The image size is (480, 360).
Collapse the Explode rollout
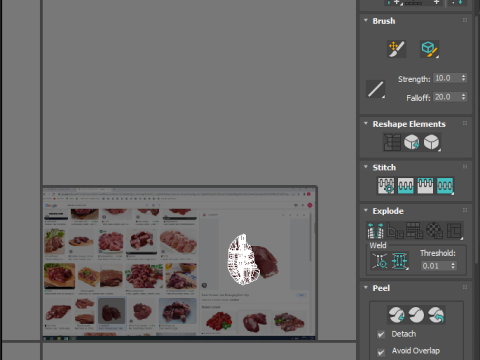(366, 211)
